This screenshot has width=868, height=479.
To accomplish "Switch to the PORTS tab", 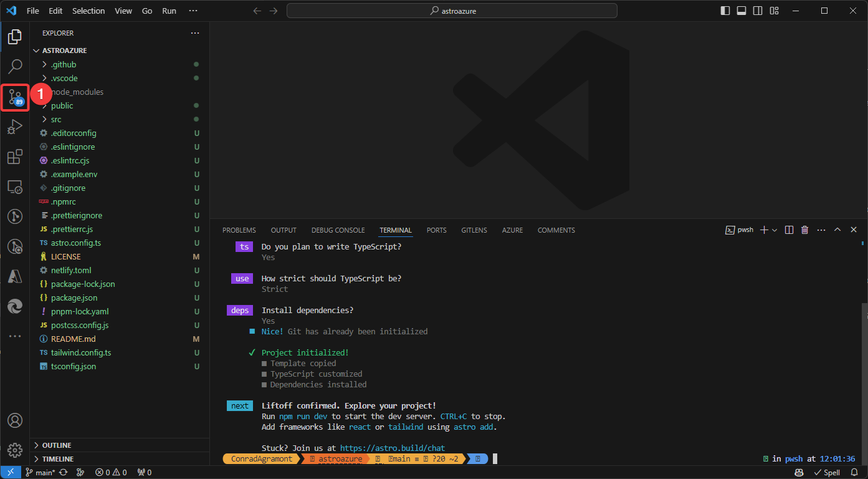I will pos(437,230).
